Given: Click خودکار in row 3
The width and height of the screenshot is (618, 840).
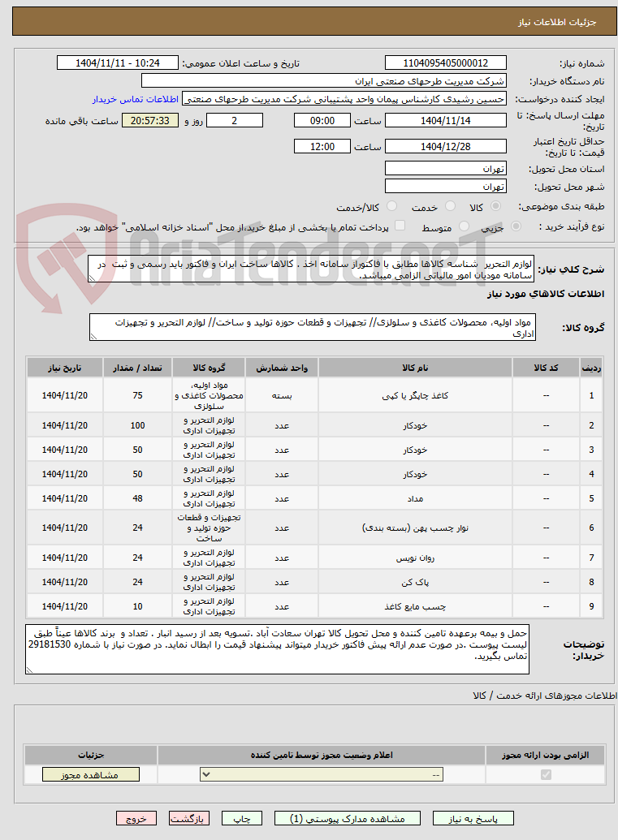Looking at the screenshot, I should click(x=416, y=450).
